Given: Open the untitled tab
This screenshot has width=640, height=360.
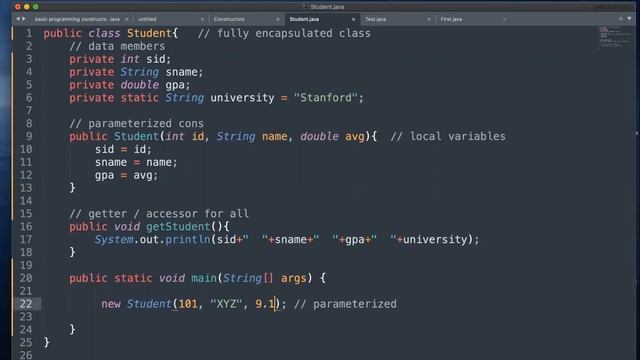Looking at the screenshot, I should coord(147,19).
